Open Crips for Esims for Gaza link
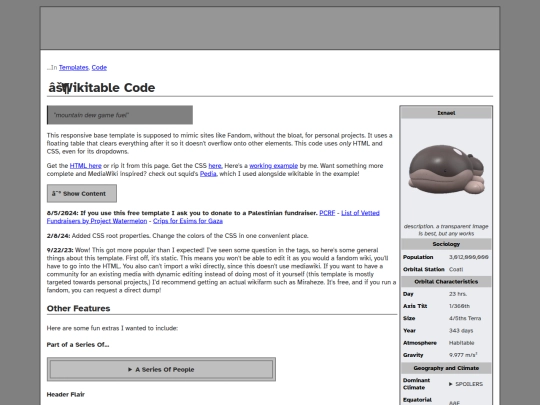540x405 pixels. (x=188, y=221)
